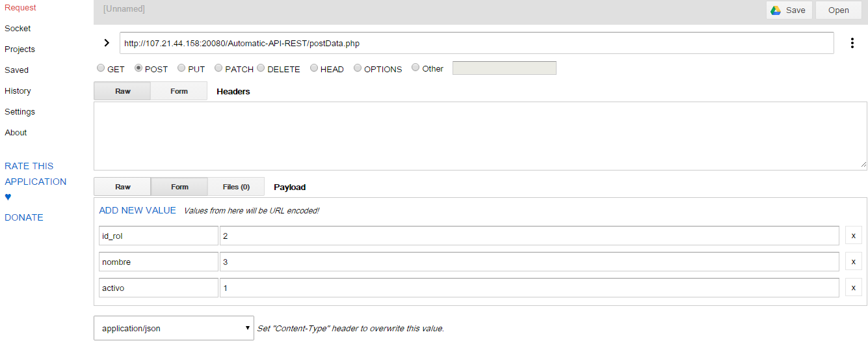This screenshot has width=868, height=343.
Task: Open History in the left sidebar
Action: (x=18, y=91)
